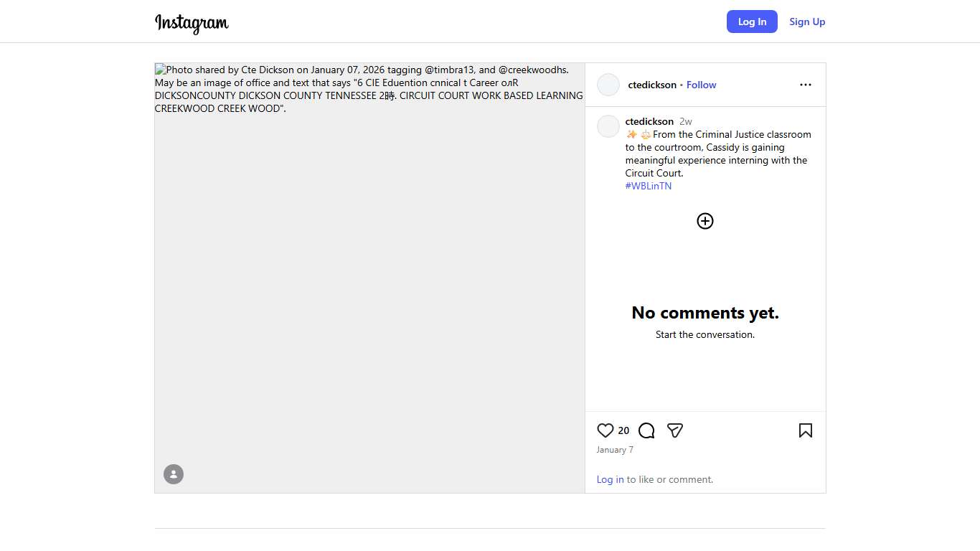Screen dimensions: 980x551
Task: Expand comments with the plus circle icon
Action: pyautogui.click(x=705, y=221)
